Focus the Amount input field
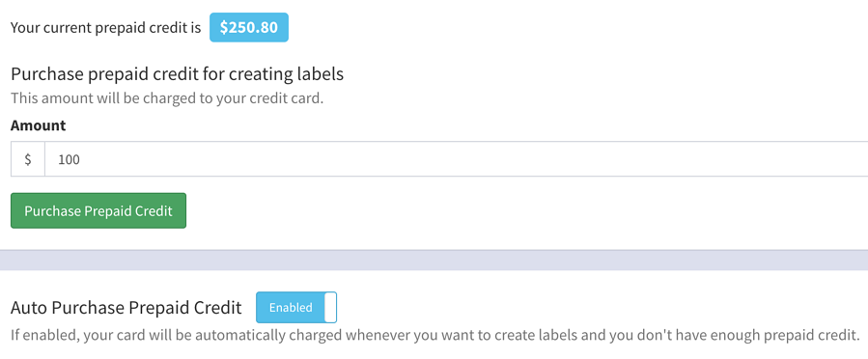Screen dimensions: 868x359 coord(456,159)
